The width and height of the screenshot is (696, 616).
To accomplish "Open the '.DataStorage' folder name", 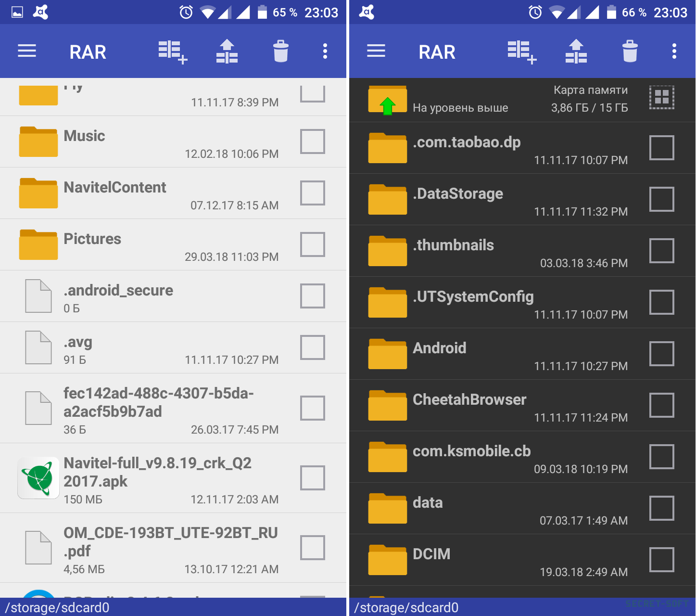I will [x=458, y=194].
